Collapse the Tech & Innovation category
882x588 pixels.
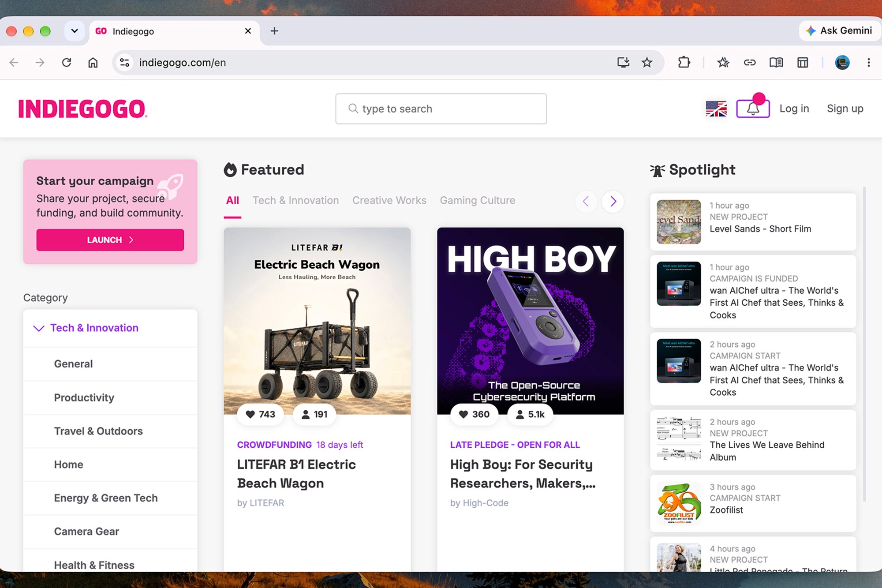click(39, 328)
